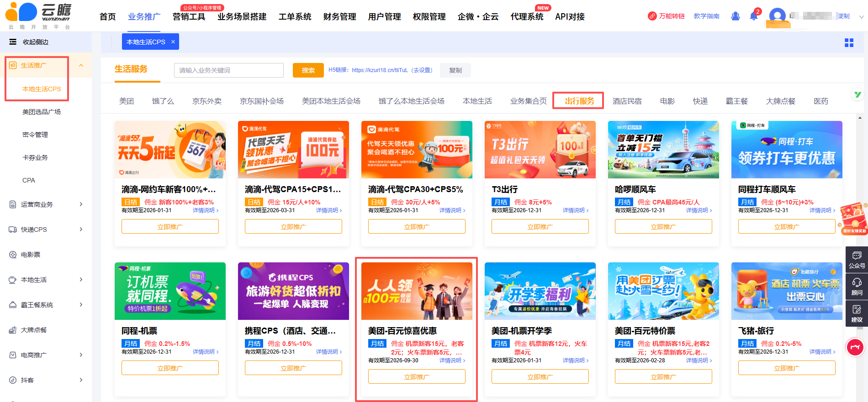Click the 顾问 headset icon
The image size is (868, 402).
pos(857,286)
